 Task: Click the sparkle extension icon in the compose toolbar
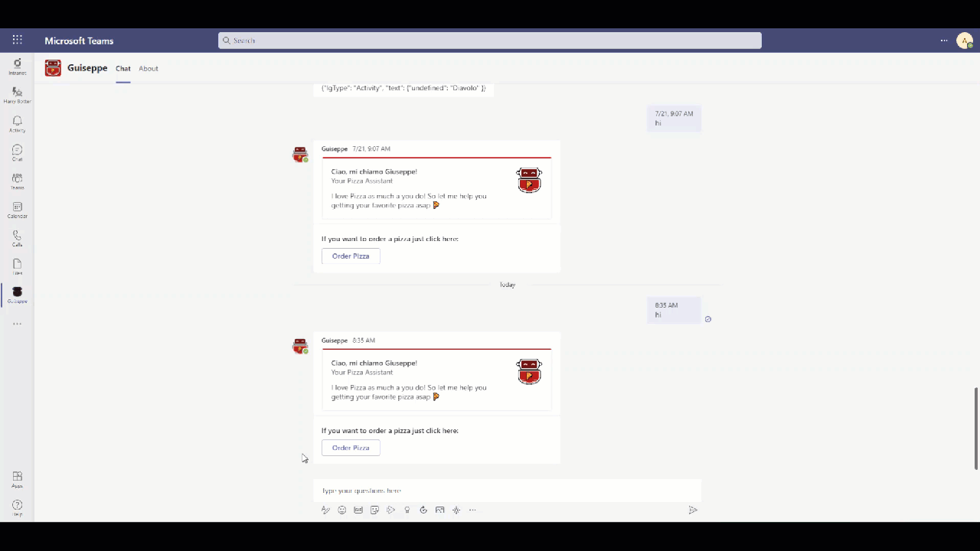pos(456,510)
